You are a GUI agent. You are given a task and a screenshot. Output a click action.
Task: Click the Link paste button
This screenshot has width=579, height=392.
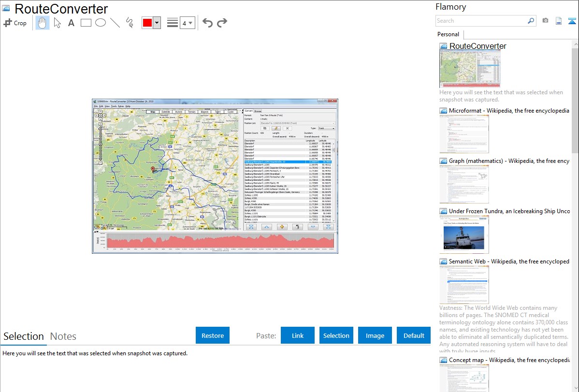[298, 335]
